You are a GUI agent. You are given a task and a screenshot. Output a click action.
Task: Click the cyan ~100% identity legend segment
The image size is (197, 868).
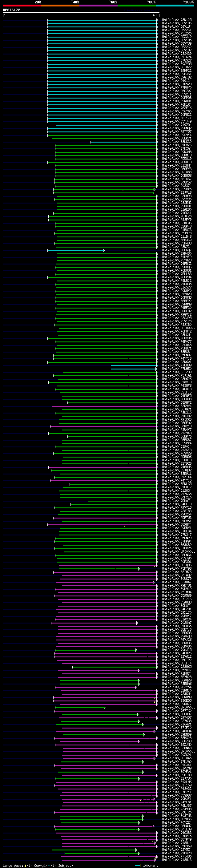[175, 6]
